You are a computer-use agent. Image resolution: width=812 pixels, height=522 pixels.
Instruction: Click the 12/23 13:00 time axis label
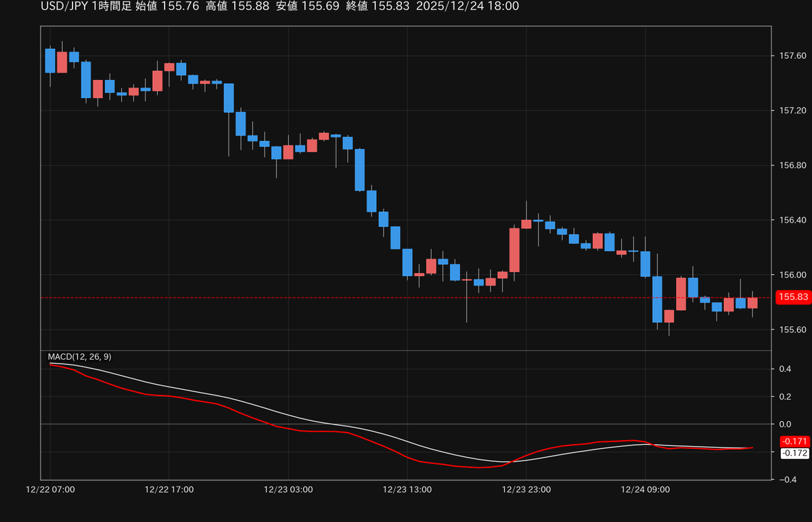(x=407, y=489)
